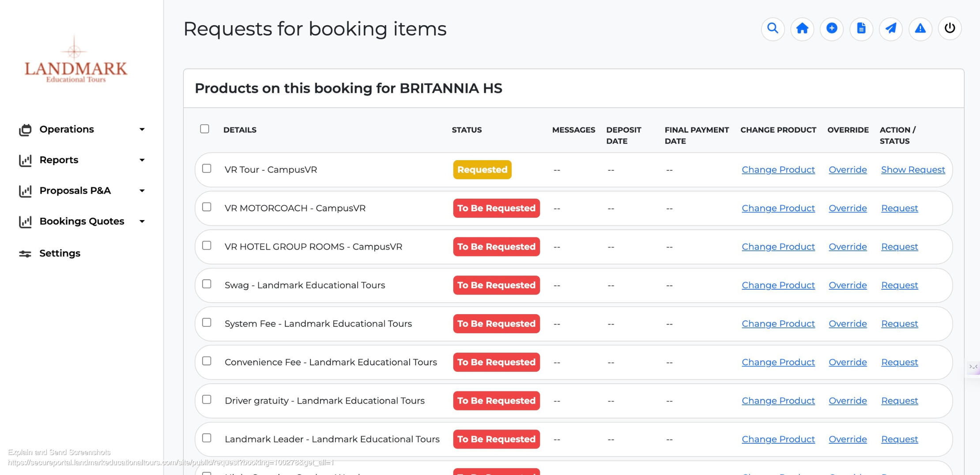This screenshot has height=475, width=980.
Task: Click the side widget tab at right edge
Action: point(973,367)
